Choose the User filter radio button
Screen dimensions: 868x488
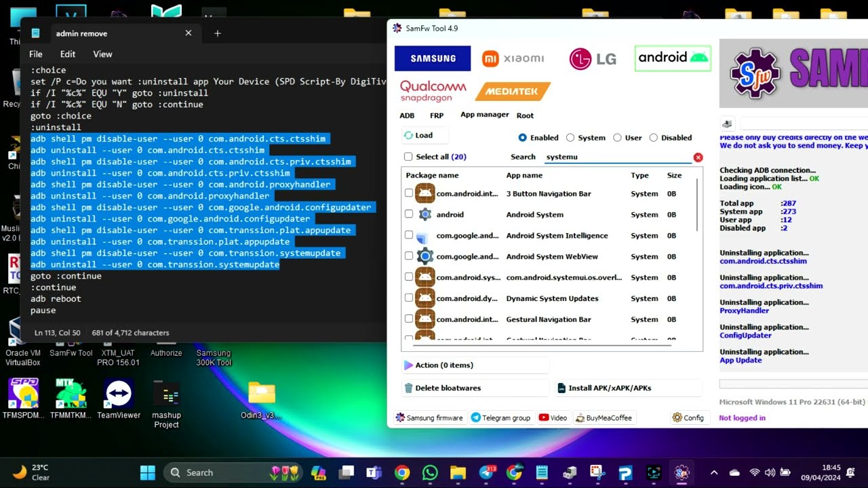[617, 138]
